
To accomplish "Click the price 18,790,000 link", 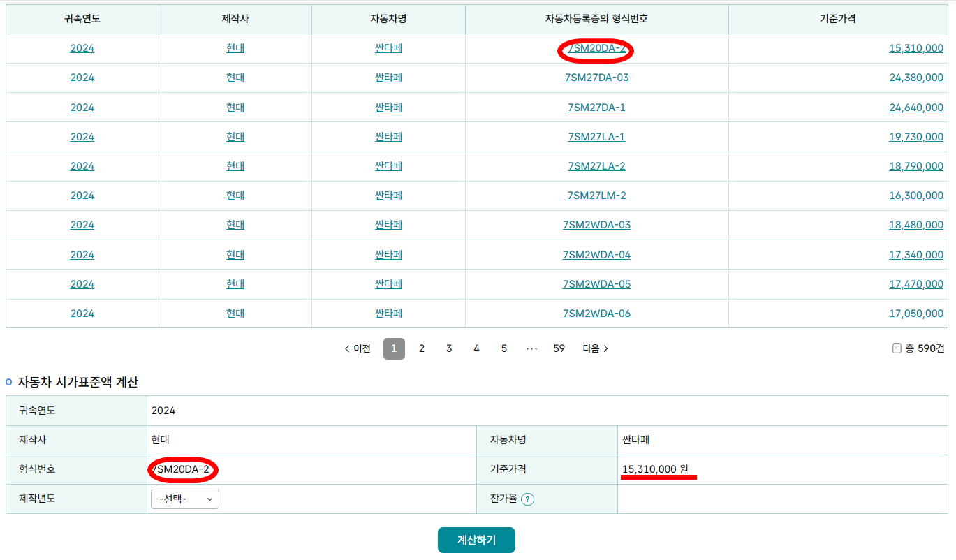I will pos(916,166).
